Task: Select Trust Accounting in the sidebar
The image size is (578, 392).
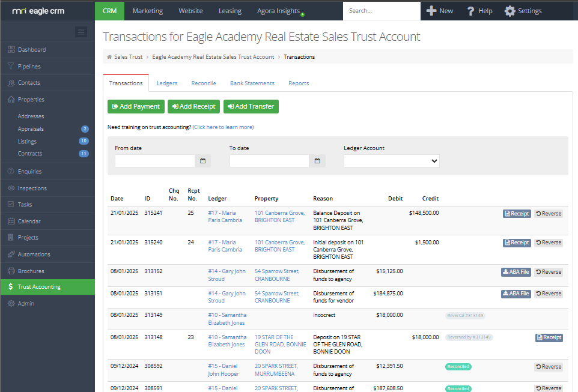Action: (47, 286)
